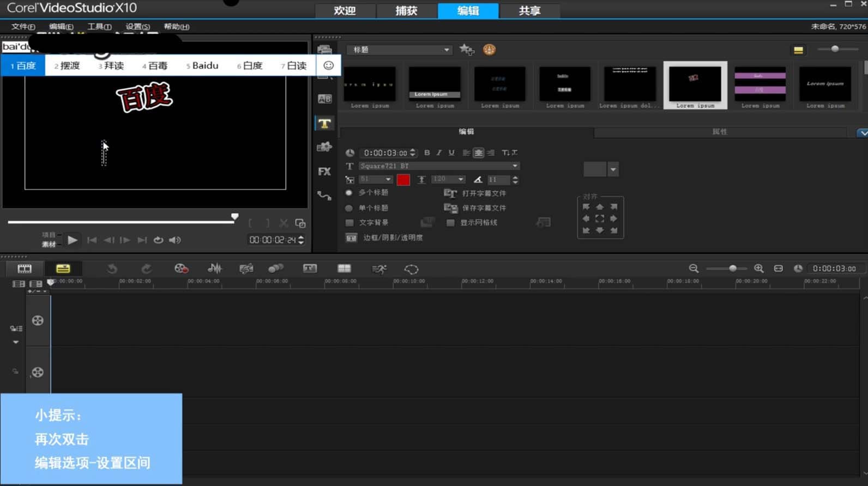Expand the title preset style dropdown
This screenshot has height=486, width=868.
pos(613,169)
